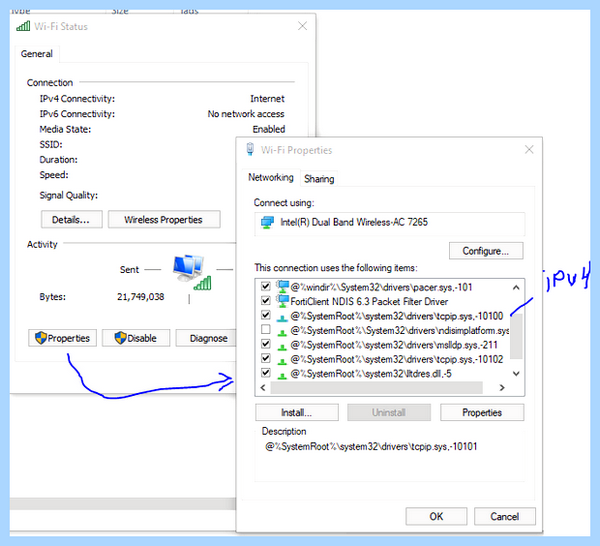The width and height of the screenshot is (600, 546).
Task: Enable the ndisimplatform.sys checkbox
Action: (266, 329)
